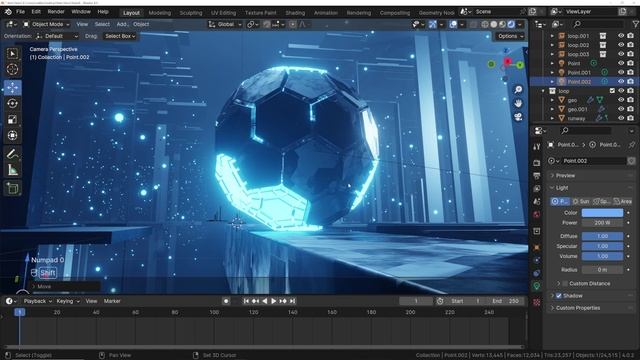Click the Specular value slider
Viewport: 640px width, 360px height.
[x=602, y=246]
